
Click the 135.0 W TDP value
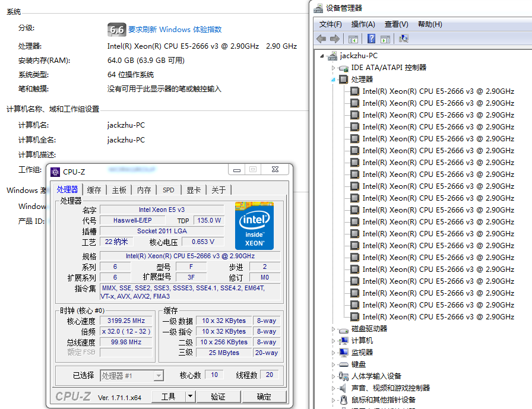coord(208,220)
